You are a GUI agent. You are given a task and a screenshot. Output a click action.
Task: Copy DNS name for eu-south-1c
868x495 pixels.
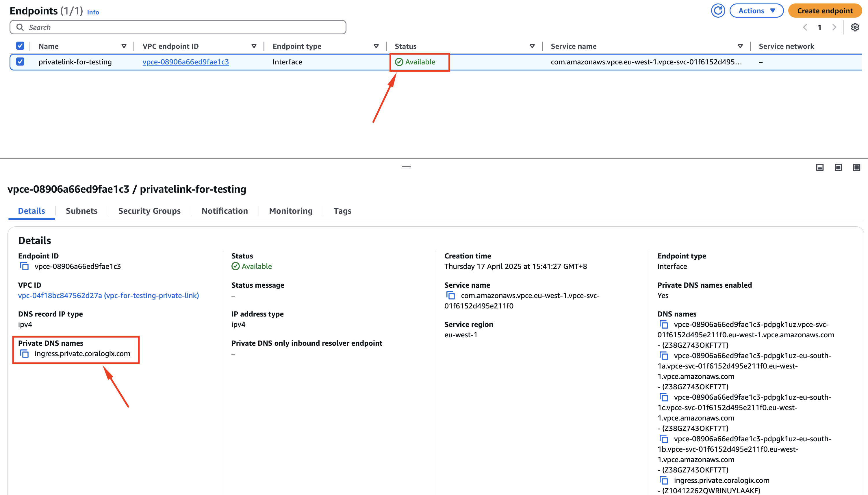coord(664,397)
